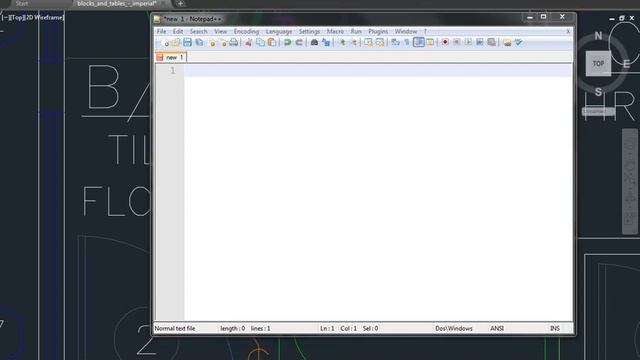The height and width of the screenshot is (360, 640).
Task: Save the file using the floppy disk icon
Action: [x=187, y=42]
